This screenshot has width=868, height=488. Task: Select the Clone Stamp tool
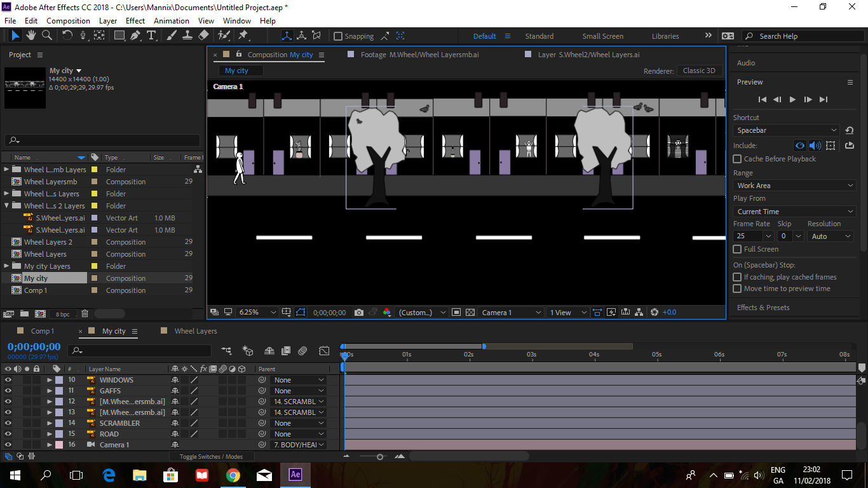[x=187, y=36]
